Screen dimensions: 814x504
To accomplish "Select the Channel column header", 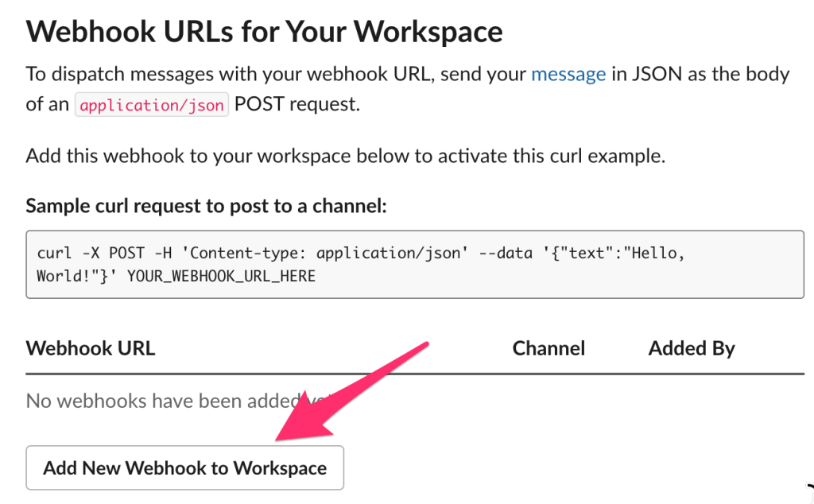I will point(548,348).
